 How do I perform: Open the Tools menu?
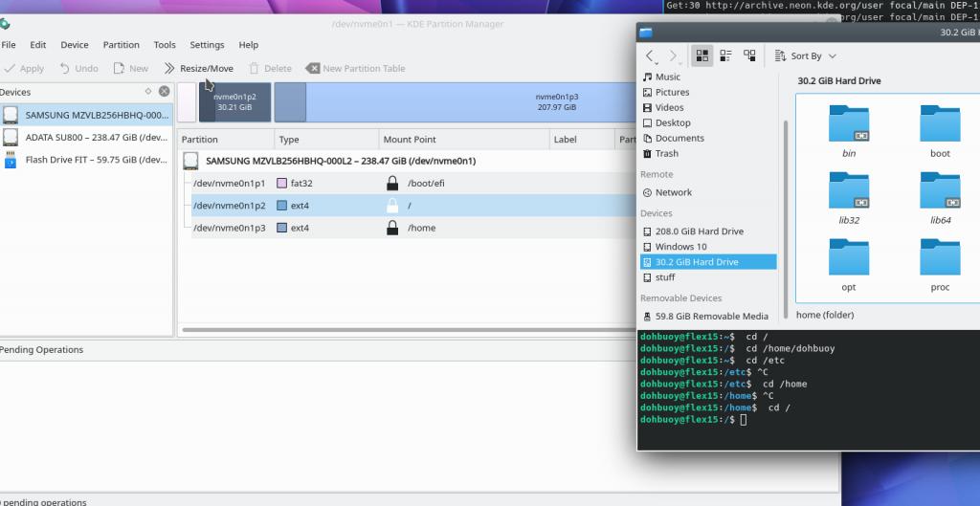pos(165,45)
